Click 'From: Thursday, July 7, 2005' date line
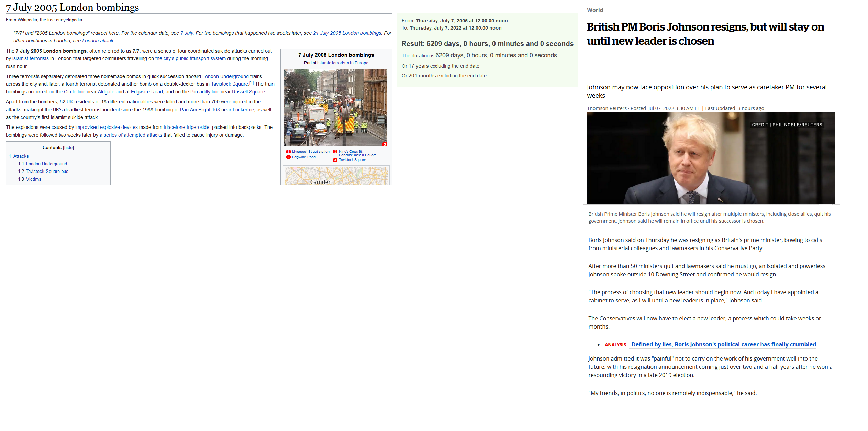The width and height of the screenshot is (868, 431). (x=455, y=21)
